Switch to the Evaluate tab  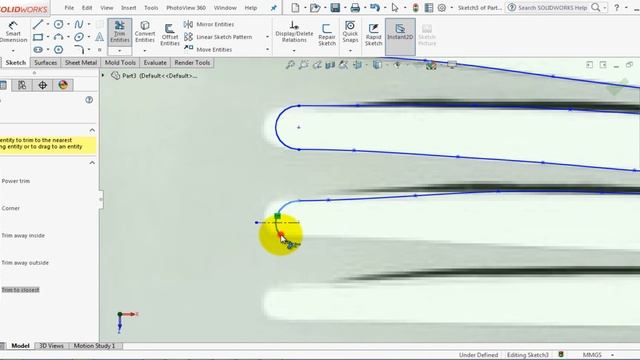155,62
